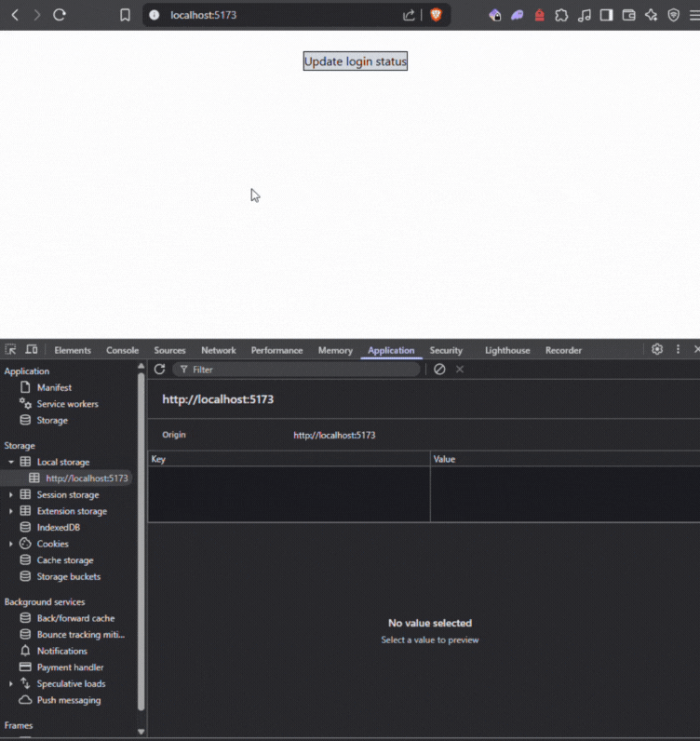Click the clear all storage circle-slash icon
Viewport: 700px width, 741px height.
coord(439,369)
